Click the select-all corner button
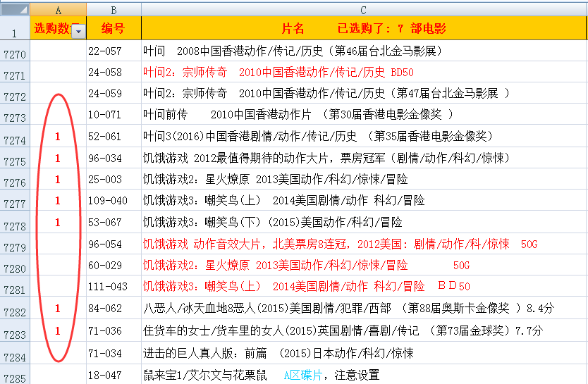Image resolution: width=588 pixels, height=384 pixels. point(15,10)
